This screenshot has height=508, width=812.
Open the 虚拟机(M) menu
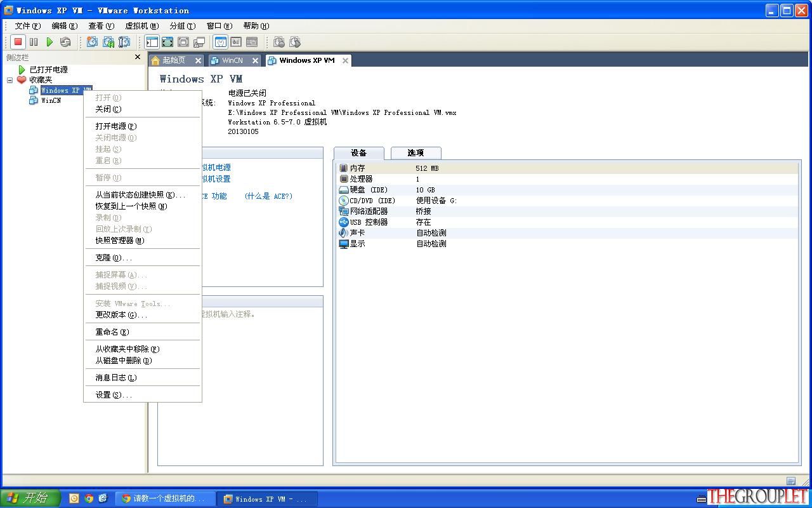click(x=141, y=26)
